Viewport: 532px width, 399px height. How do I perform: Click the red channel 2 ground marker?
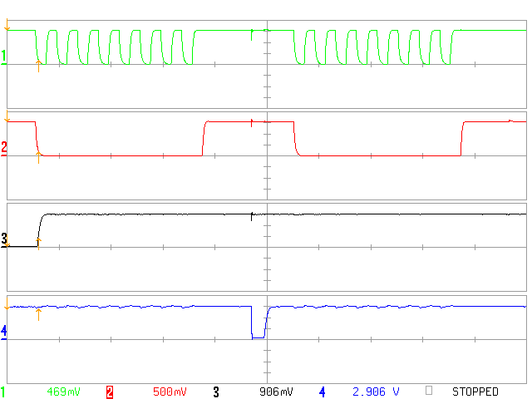click(x=3, y=149)
